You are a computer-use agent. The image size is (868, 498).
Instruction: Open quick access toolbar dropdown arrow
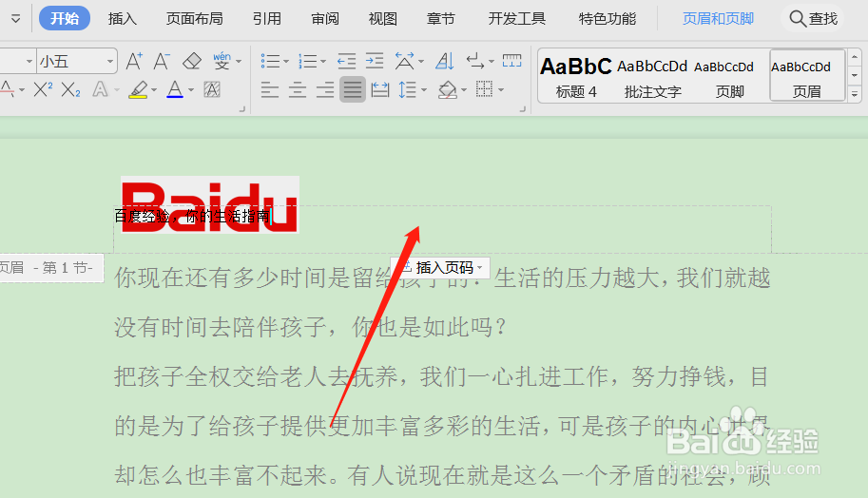15,19
